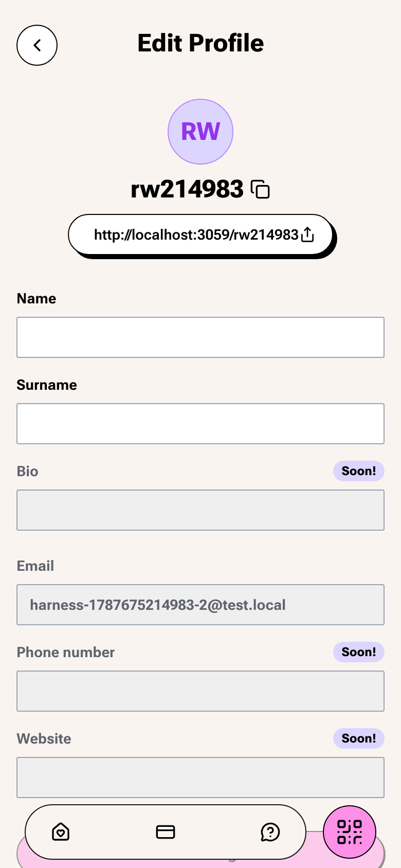Focus the Name input field

click(200, 337)
